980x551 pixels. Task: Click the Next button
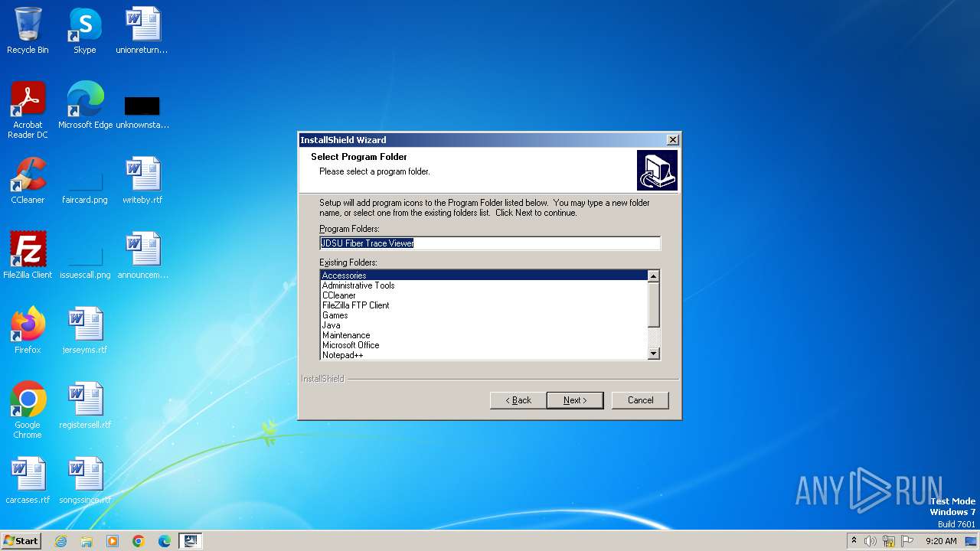(x=575, y=400)
